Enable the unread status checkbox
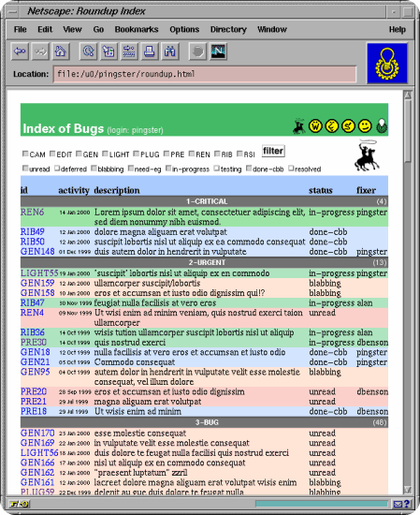 [x=25, y=169]
